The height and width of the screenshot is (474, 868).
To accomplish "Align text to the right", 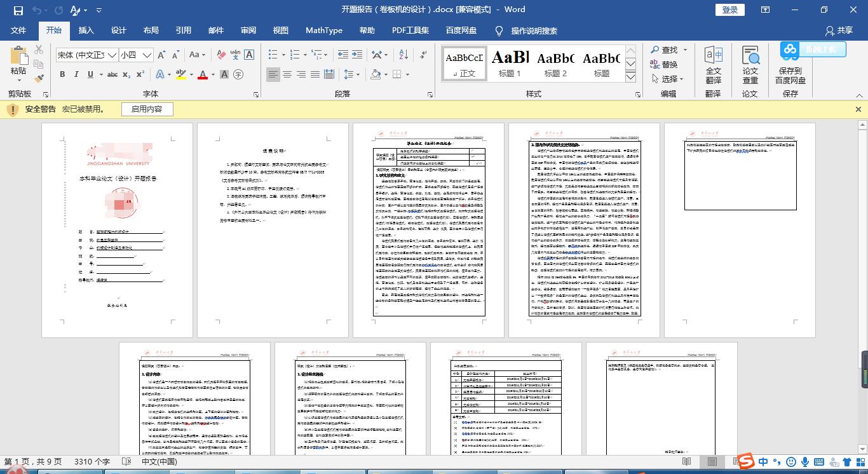I will 301,74.
